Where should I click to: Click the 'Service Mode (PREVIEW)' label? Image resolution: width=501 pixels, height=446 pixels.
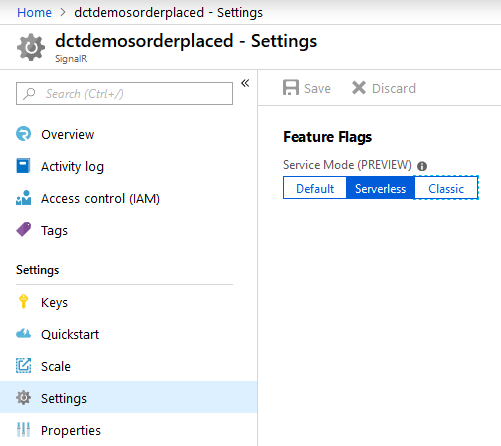(x=347, y=165)
